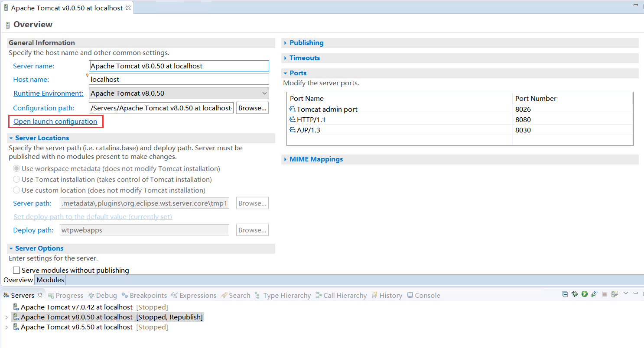
Task: Click Open launch configuration link
Action: coord(55,122)
